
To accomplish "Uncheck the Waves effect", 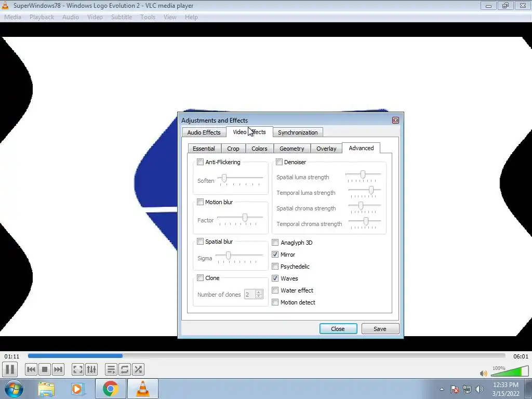I will coord(275,278).
